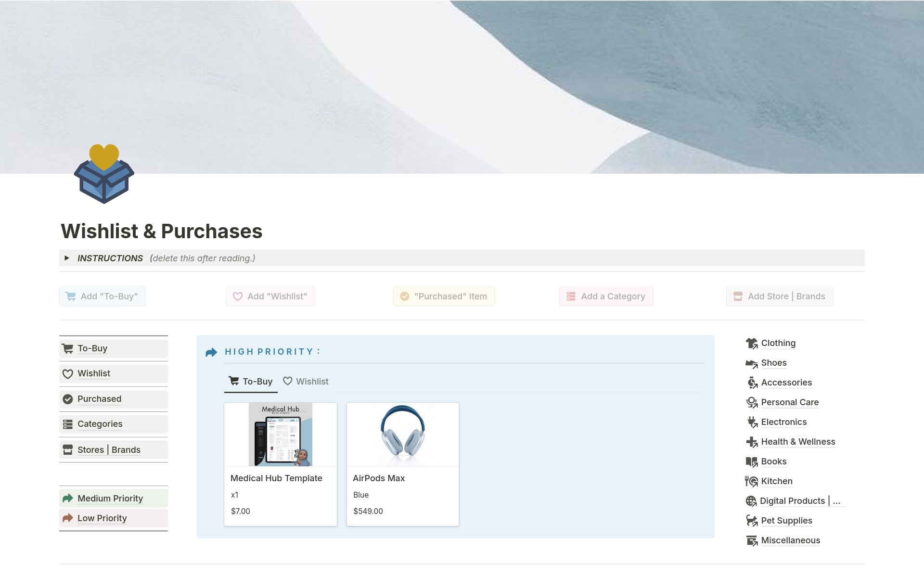Click the blue box page icon
Viewport: 924px width, 577px height.
pyautogui.click(x=104, y=175)
